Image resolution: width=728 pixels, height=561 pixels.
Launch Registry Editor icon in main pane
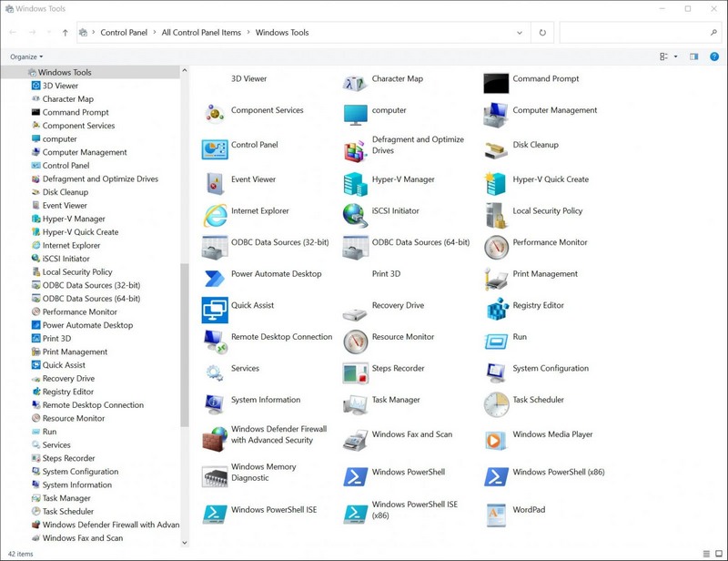[x=496, y=310]
